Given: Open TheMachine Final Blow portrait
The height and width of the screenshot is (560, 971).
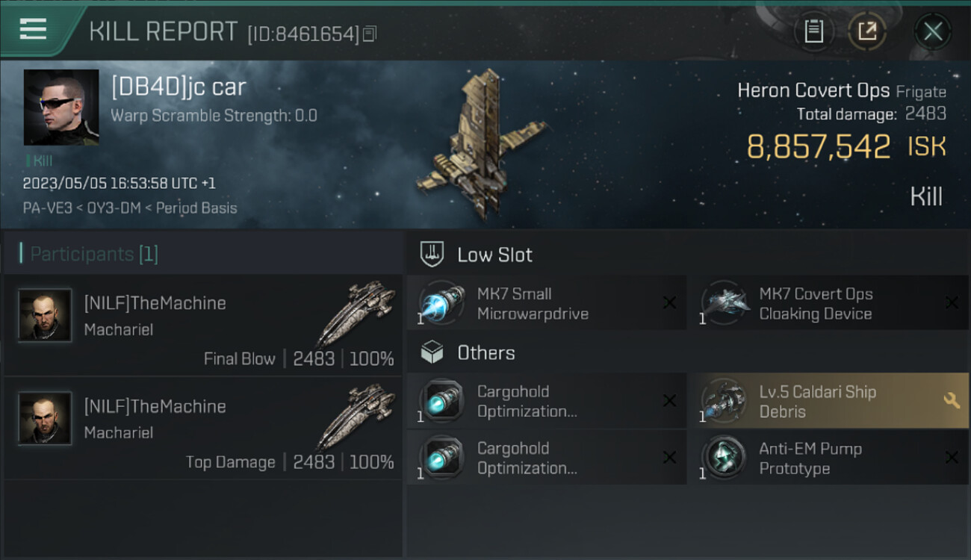Looking at the screenshot, I should (45, 315).
